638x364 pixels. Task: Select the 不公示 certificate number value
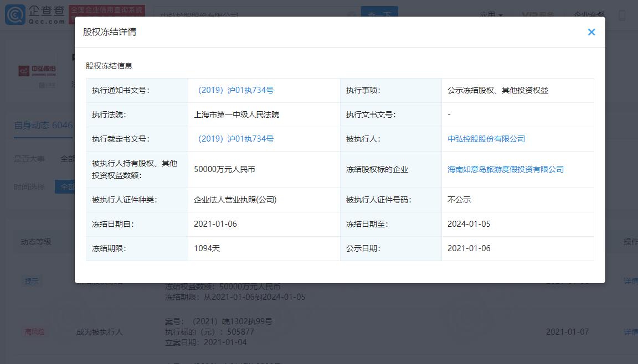click(x=459, y=200)
